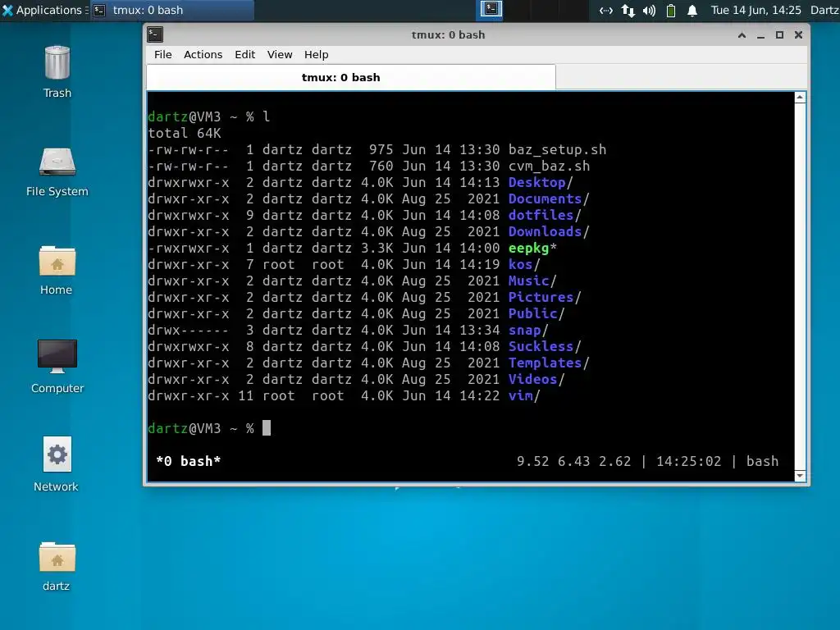Click the highlighted terminal icon in the top panel
Screen dimensions: 840x630
[491, 10]
